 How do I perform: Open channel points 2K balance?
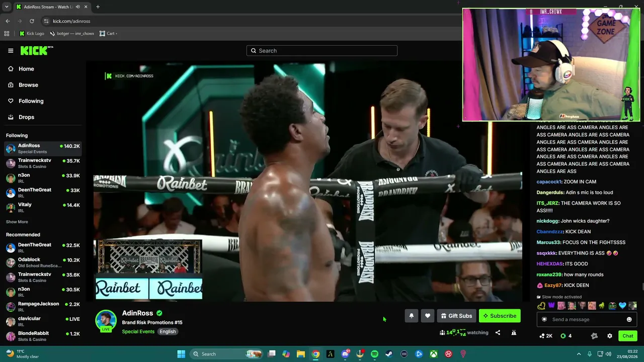546,336
